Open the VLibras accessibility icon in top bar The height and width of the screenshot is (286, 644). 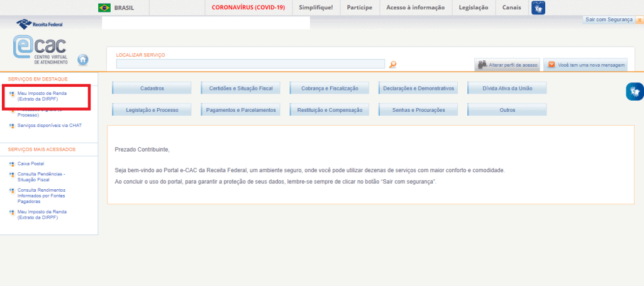538,8
